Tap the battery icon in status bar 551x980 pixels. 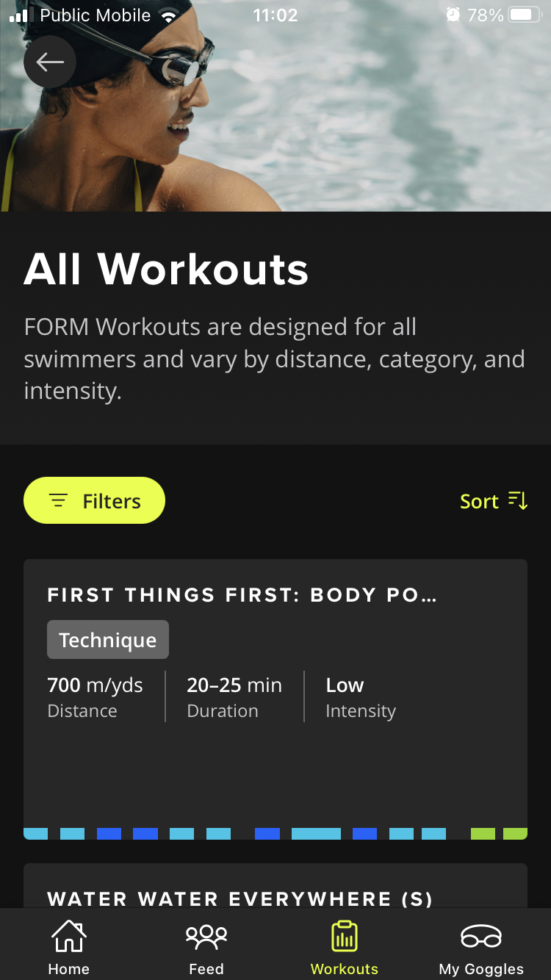tap(525, 15)
